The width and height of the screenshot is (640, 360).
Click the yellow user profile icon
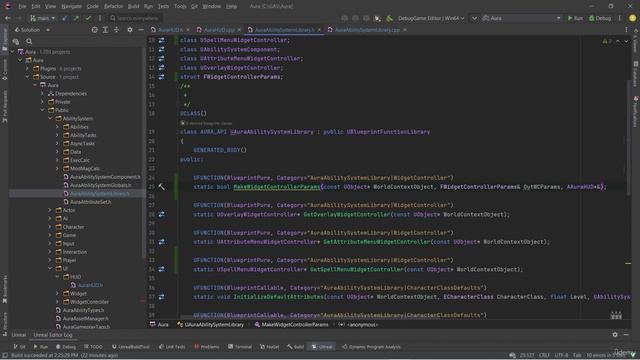(x=632, y=18)
